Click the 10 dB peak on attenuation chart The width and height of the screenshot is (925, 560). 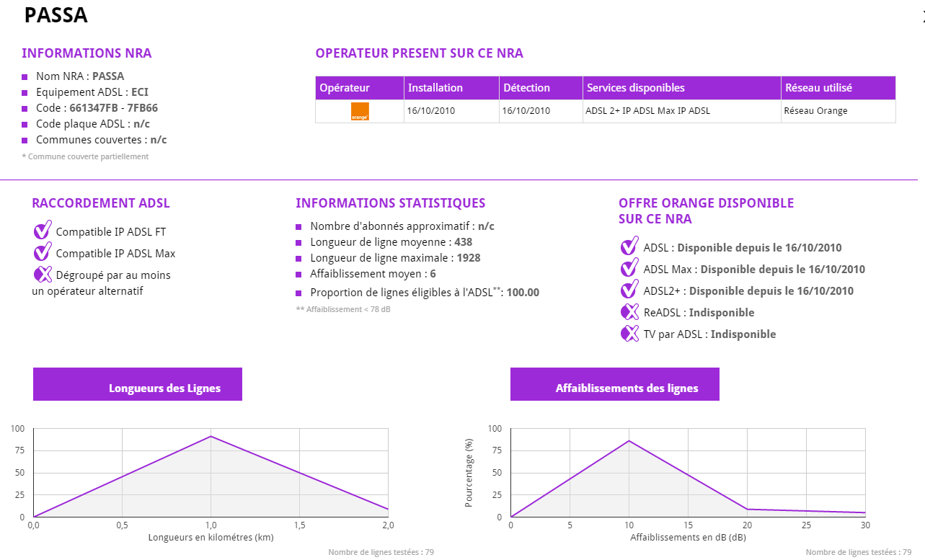629,440
